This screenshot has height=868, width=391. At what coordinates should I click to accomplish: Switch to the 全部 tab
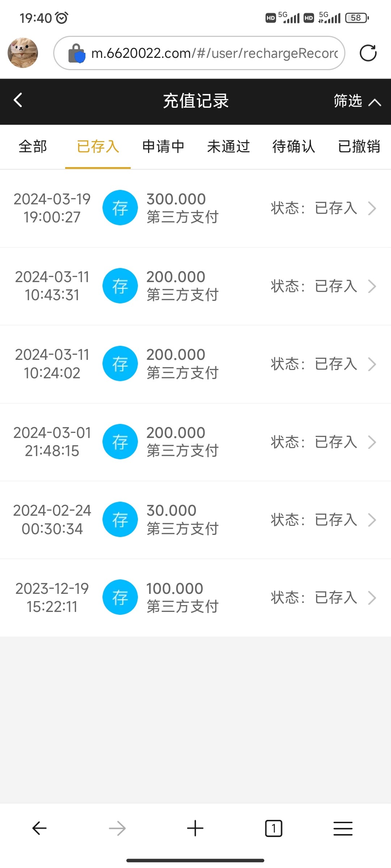click(x=33, y=146)
